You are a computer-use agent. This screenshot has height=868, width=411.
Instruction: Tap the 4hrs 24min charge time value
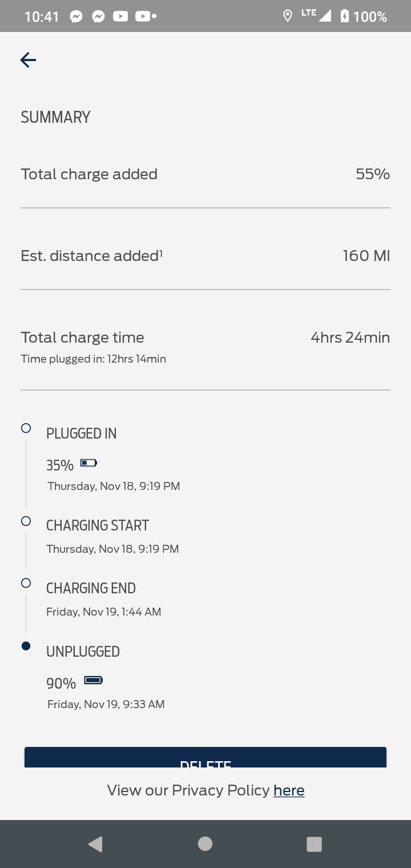coord(350,337)
